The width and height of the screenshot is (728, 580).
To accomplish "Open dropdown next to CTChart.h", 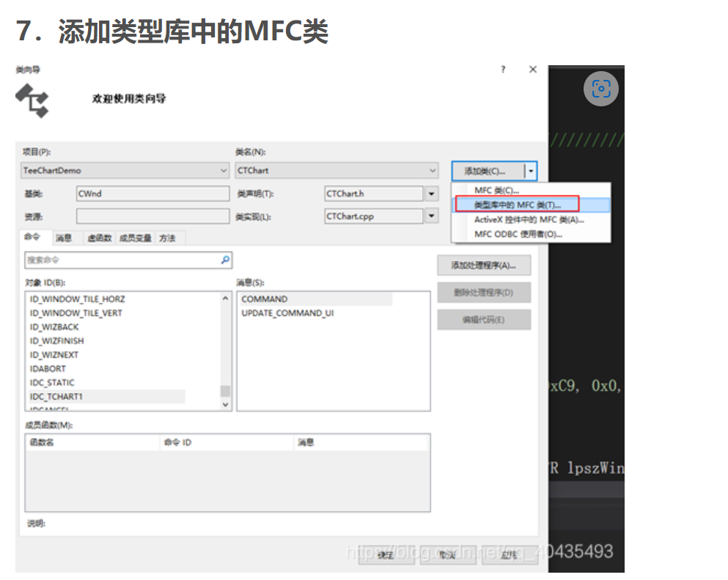I will pyautogui.click(x=431, y=194).
